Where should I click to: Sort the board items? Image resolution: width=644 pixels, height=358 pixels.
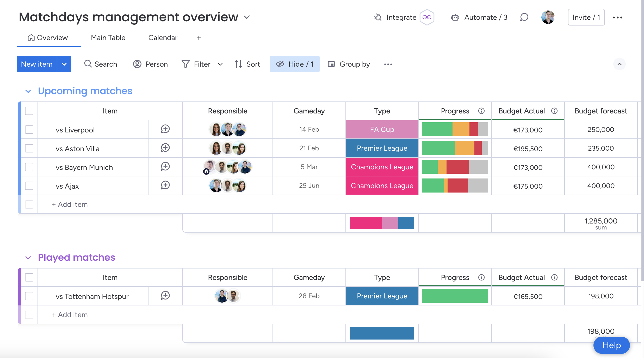point(247,64)
